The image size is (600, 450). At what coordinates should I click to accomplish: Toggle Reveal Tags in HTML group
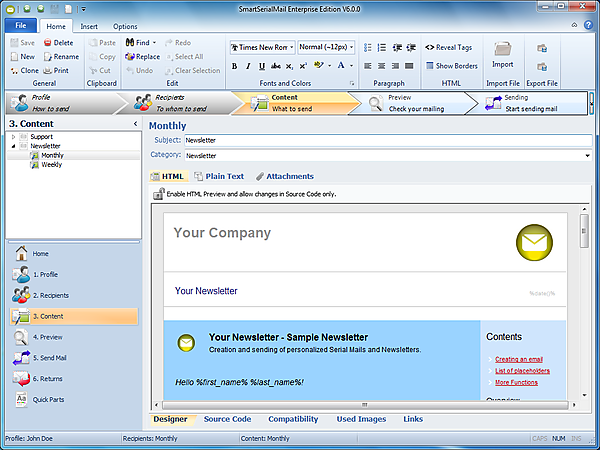coord(448,47)
